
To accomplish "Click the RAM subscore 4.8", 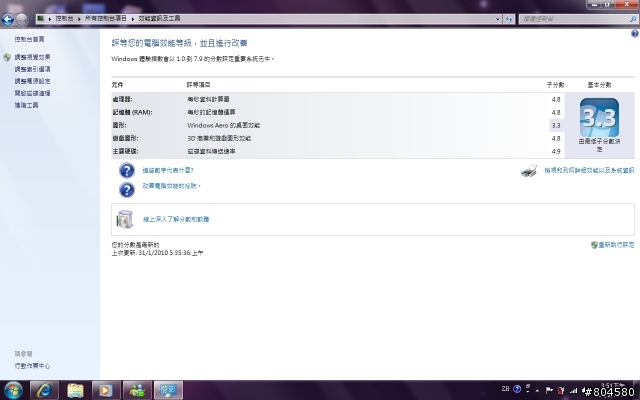I will (556, 112).
